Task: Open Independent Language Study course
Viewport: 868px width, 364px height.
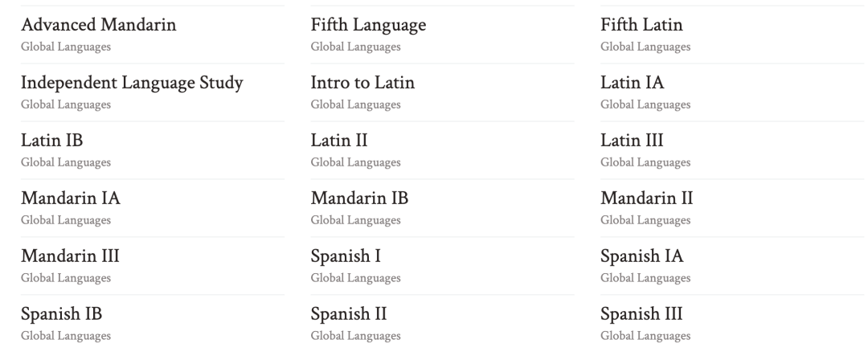Action: click(x=132, y=83)
